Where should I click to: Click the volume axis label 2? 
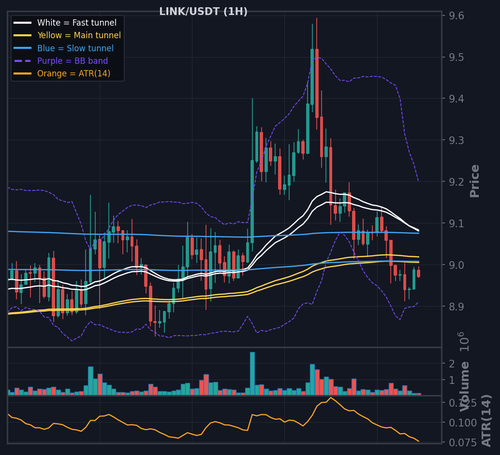coord(452,364)
